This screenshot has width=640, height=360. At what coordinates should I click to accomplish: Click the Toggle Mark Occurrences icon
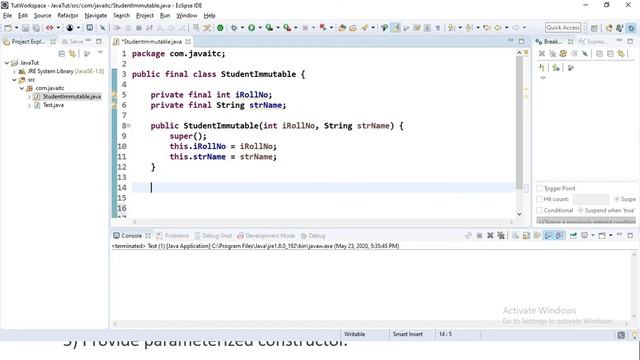click(x=396, y=28)
